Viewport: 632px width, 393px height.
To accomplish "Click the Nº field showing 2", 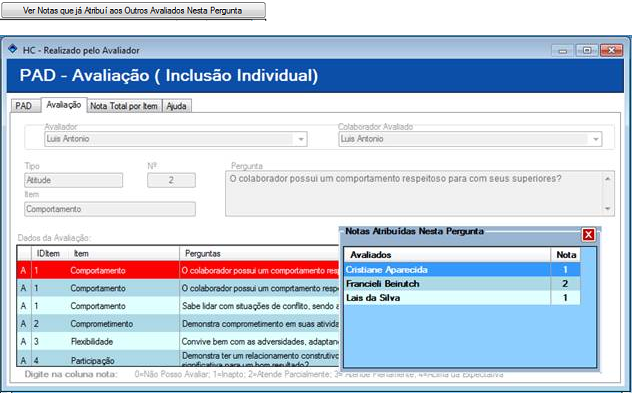I will click(x=171, y=180).
